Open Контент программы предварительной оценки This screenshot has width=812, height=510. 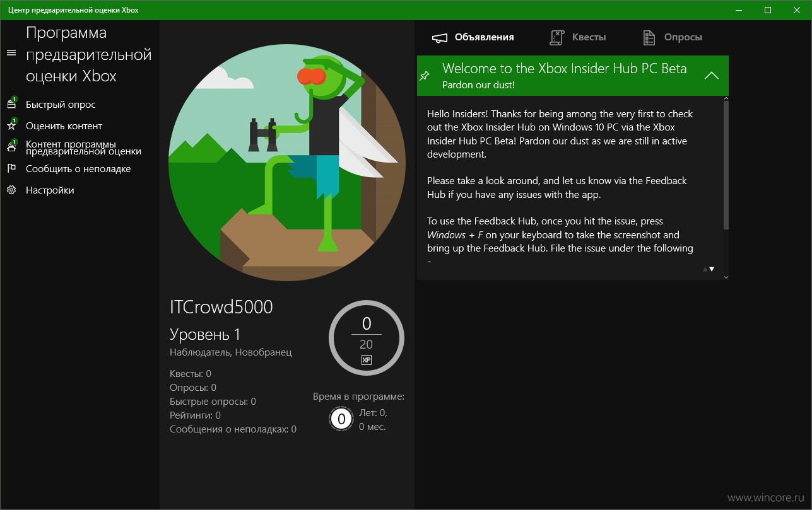pyautogui.click(x=83, y=148)
